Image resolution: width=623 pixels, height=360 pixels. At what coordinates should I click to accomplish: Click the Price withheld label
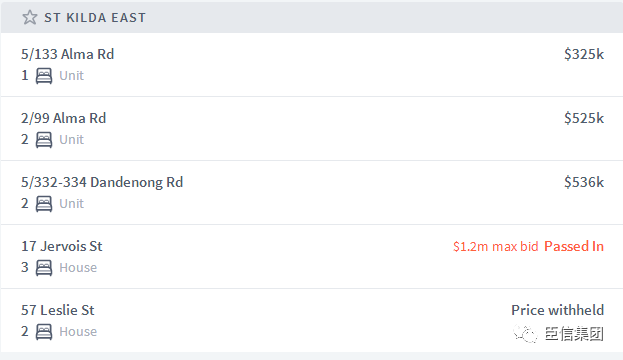[x=557, y=310]
